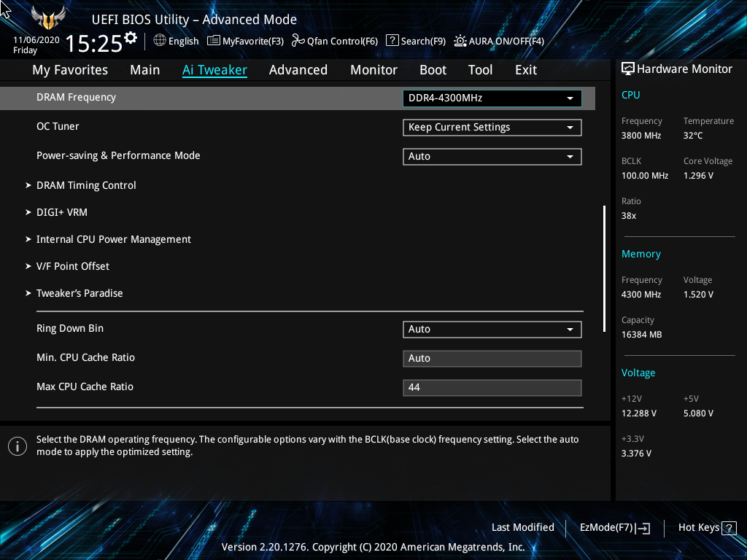Select the Exit tab
The height and width of the screenshot is (560, 747).
coord(526,69)
